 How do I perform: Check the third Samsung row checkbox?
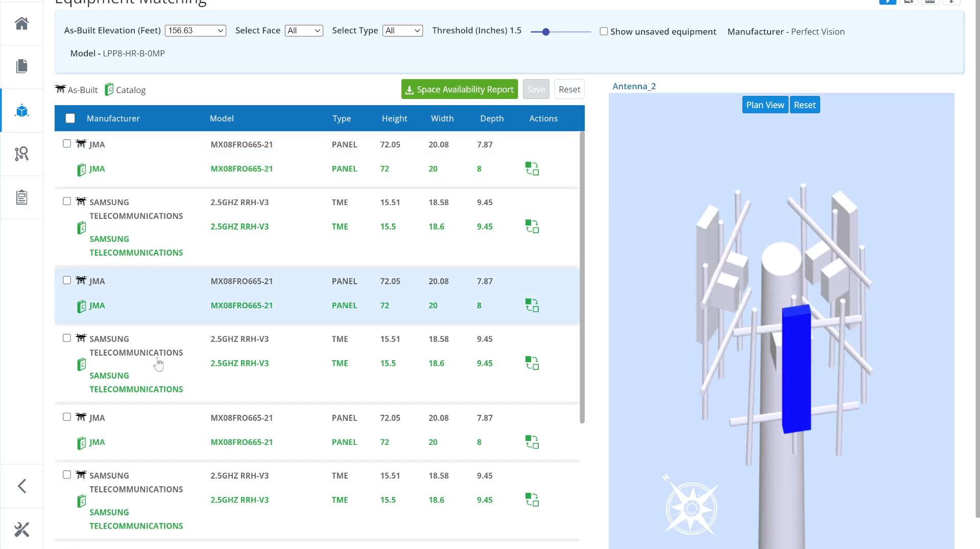[x=67, y=475]
